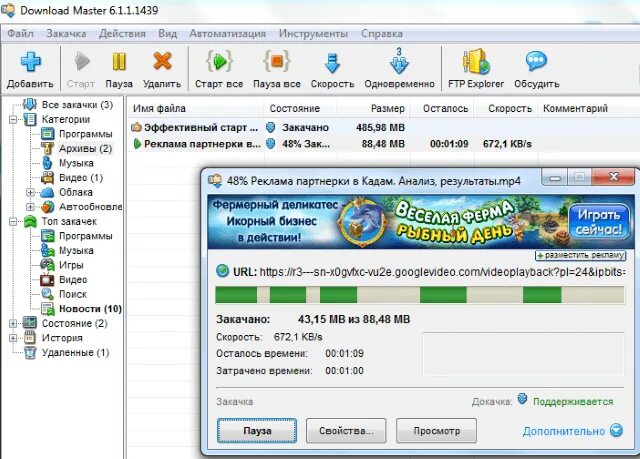
Task: Expand the Автообновление tree node
Action: tap(30, 207)
